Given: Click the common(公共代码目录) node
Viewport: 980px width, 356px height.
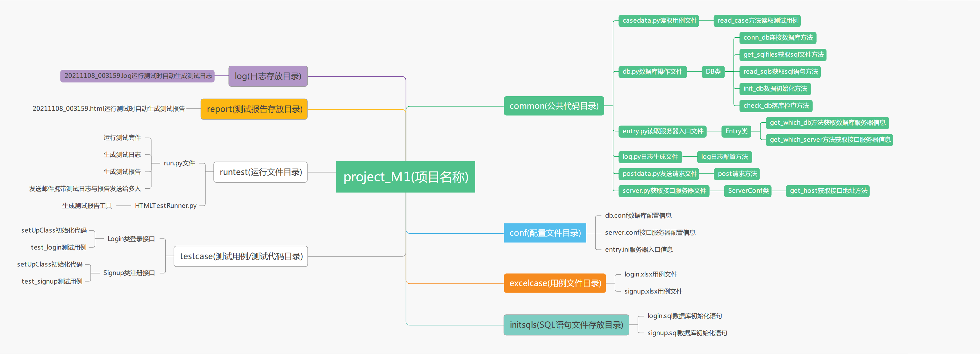Looking at the screenshot, I should click(x=554, y=106).
